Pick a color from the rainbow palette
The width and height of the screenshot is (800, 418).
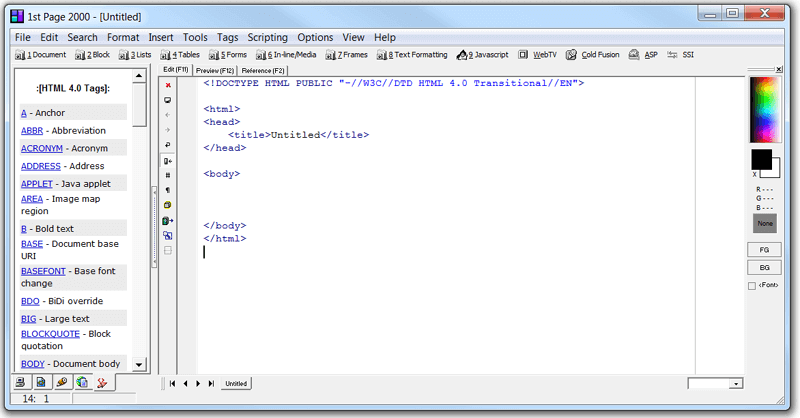point(764,109)
